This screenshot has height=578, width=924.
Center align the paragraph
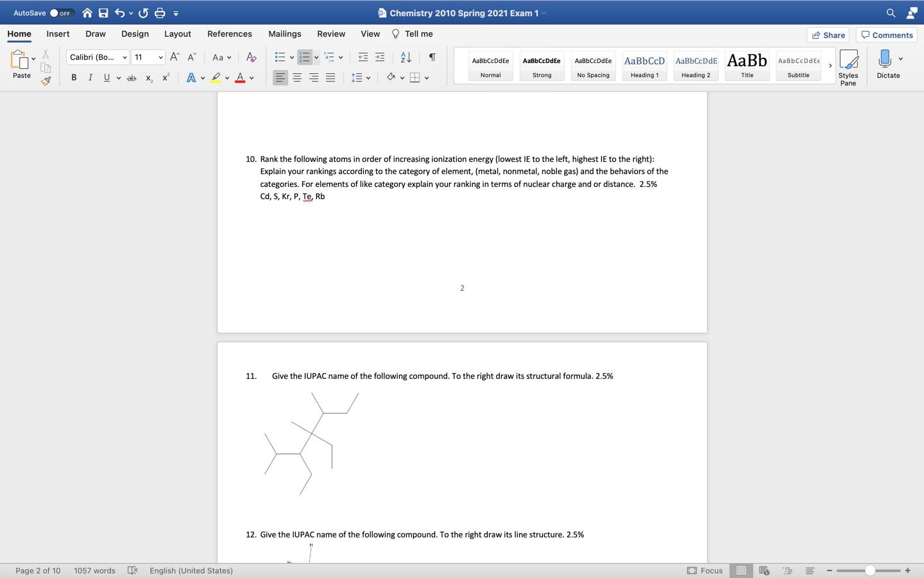(x=297, y=78)
